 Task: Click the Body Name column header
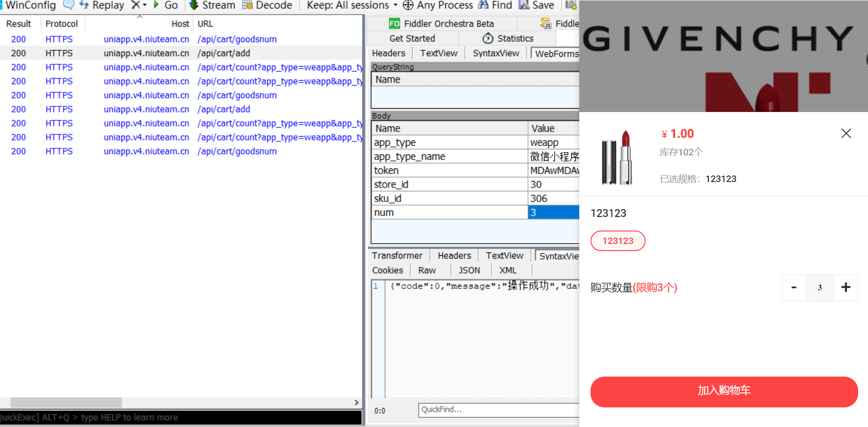pos(449,128)
